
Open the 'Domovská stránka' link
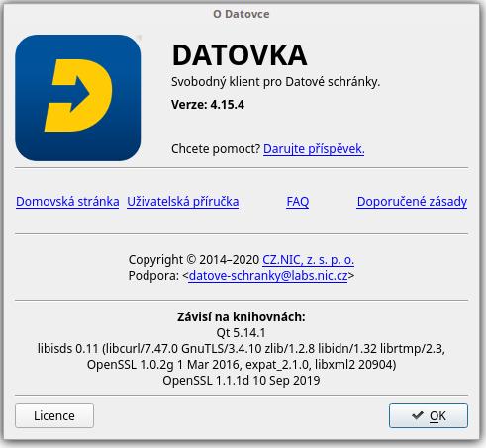point(67,201)
